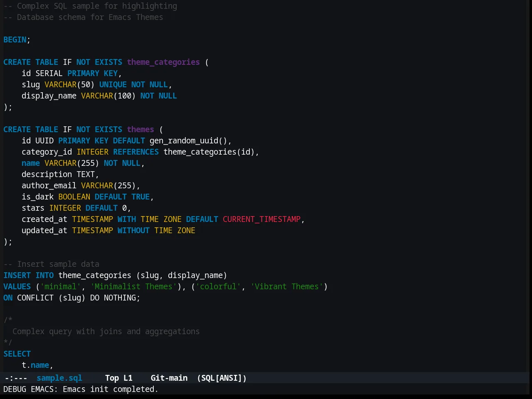Click the echo area message 'Emacs init completed.'
This screenshot has height=399, width=532.
click(111, 389)
